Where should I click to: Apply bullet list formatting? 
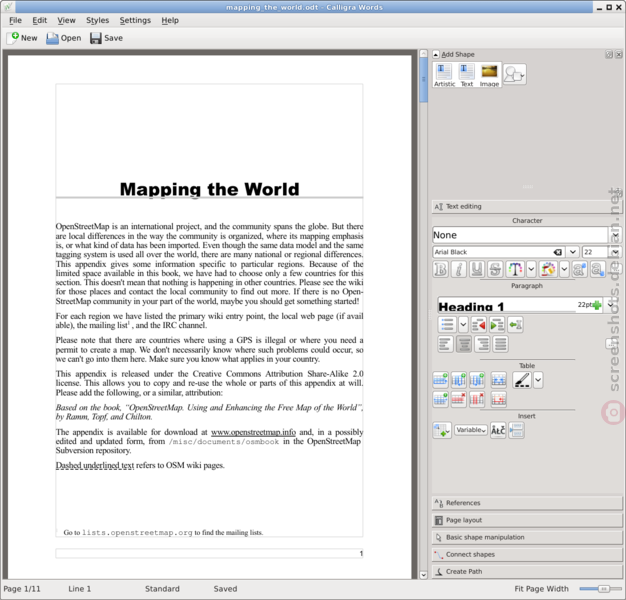coord(447,325)
